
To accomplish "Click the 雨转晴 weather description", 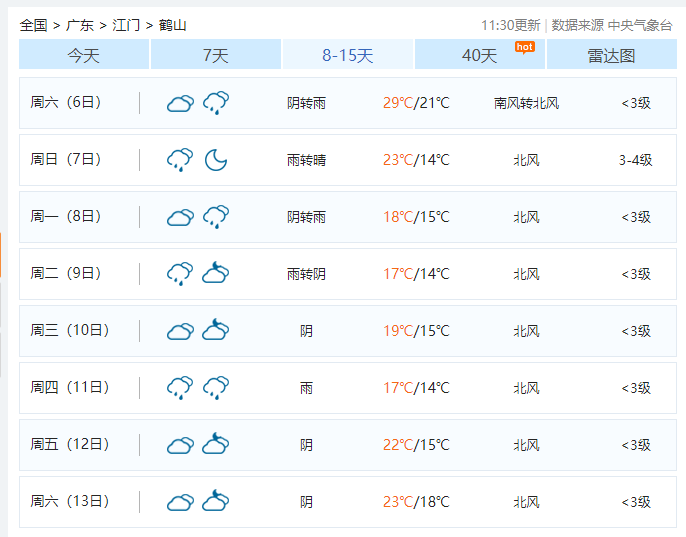I will coord(306,160).
